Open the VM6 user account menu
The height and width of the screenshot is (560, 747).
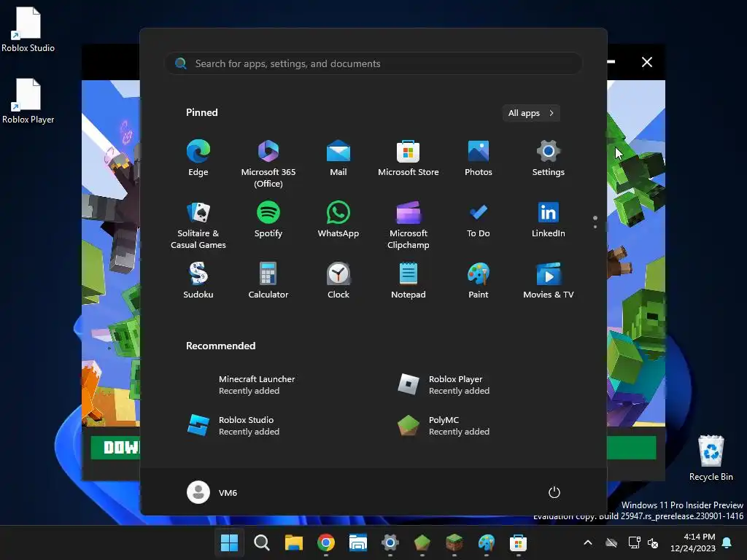click(x=212, y=492)
